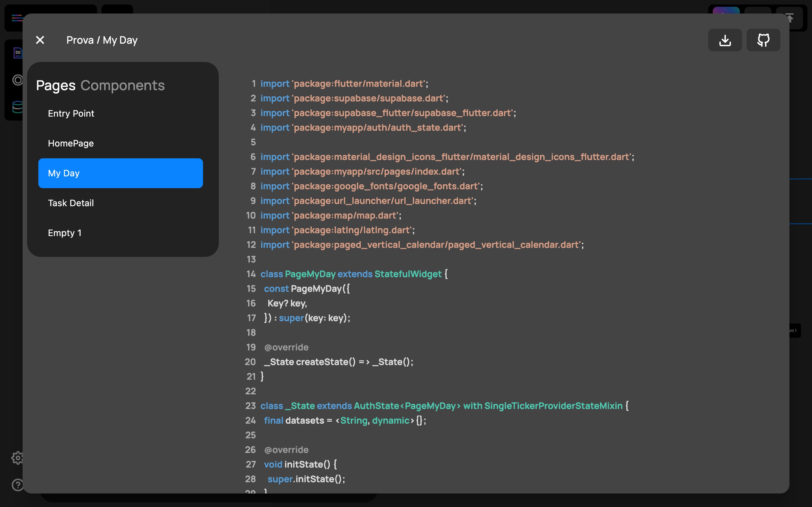Open the GitHub export icon
This screenshot has height=507, width=812.
click(x=763, y=40)
